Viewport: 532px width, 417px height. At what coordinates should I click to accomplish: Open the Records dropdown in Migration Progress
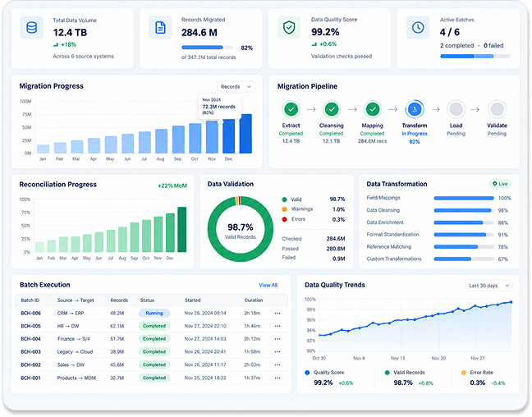[236, 87]
